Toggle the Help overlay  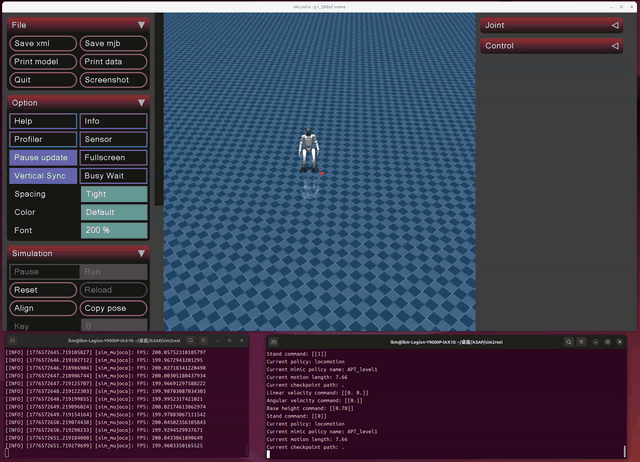coord(43,121)
